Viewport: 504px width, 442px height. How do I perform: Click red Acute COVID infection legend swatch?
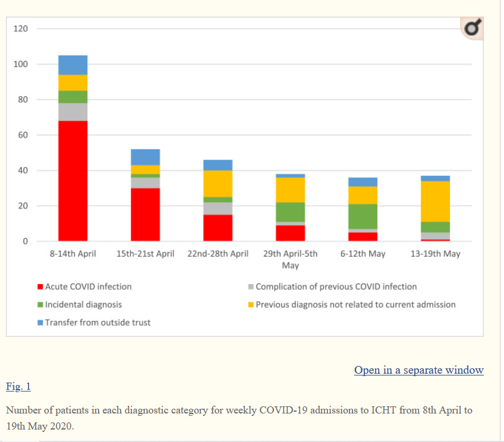click(40, 287)
